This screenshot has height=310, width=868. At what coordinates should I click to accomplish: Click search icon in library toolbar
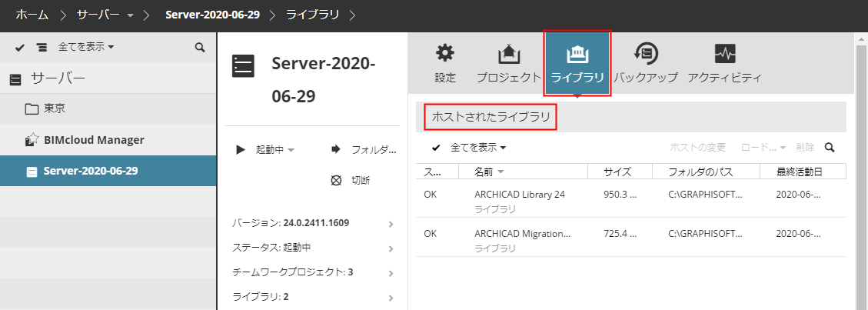[830, 148]
